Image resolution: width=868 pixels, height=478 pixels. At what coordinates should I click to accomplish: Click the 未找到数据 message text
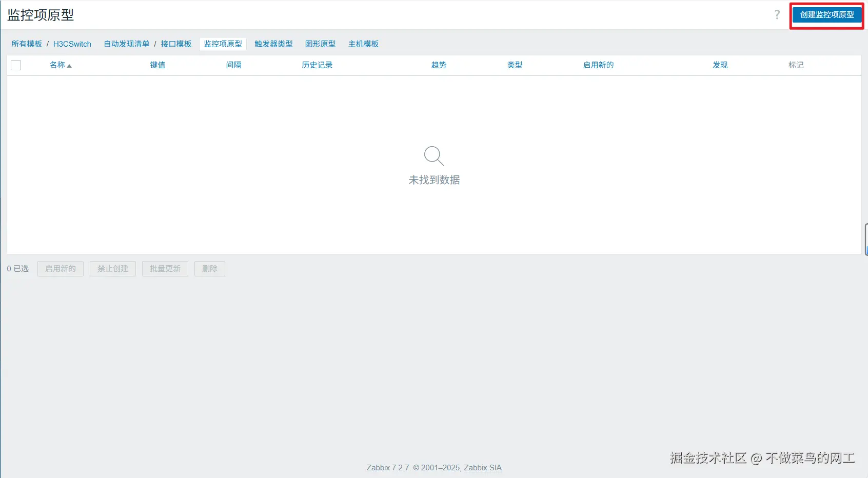[434, 180]
